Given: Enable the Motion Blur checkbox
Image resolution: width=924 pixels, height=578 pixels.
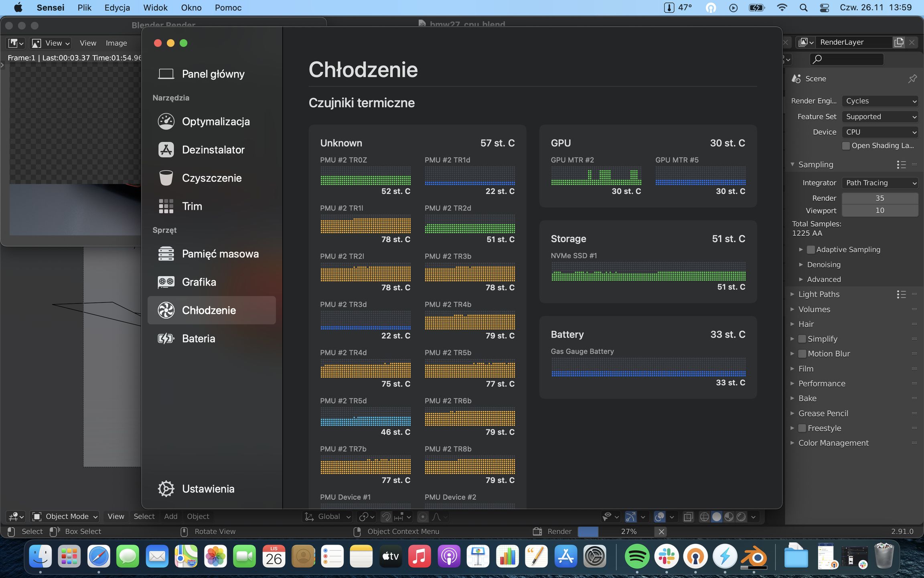Looking at the screenshot, I should coord(802,354).
